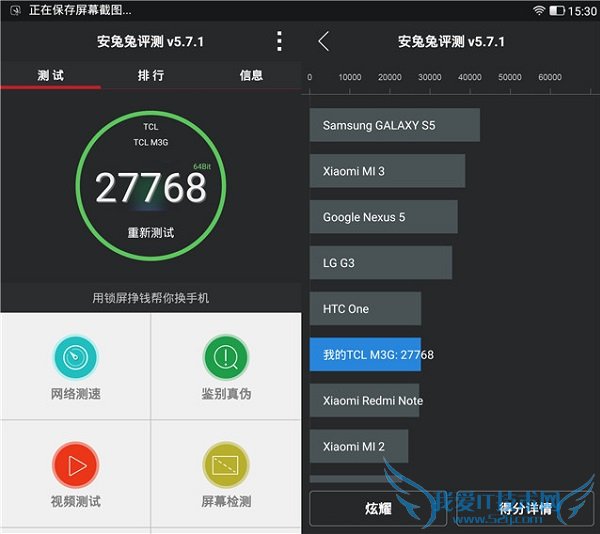Tap the 视频测试 label

[x=76, y=501]
